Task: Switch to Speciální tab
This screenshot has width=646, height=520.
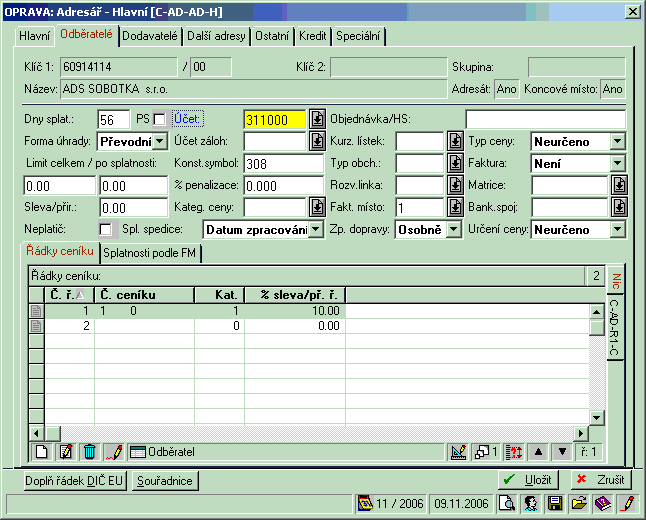Action: [358, 36]
